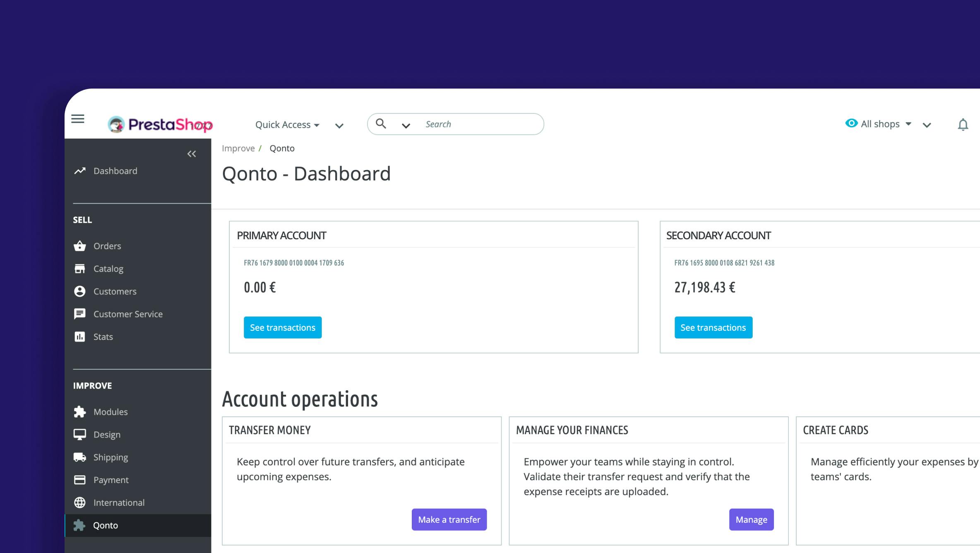Click the PrestaShop logo
The image size is (980, 553).
coord(160,124)
